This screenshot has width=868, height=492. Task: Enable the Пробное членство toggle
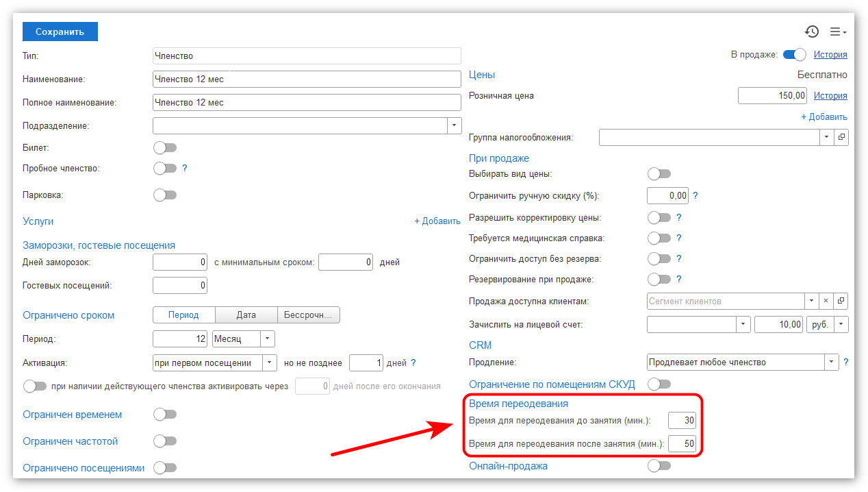click(x=165, y=168)
